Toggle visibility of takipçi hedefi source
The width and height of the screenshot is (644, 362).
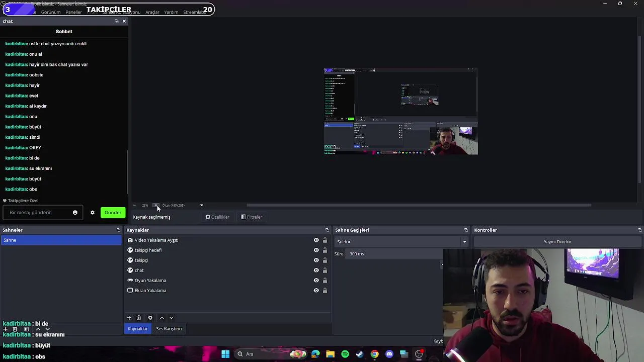pyautogui.click(x=316, y=250)
